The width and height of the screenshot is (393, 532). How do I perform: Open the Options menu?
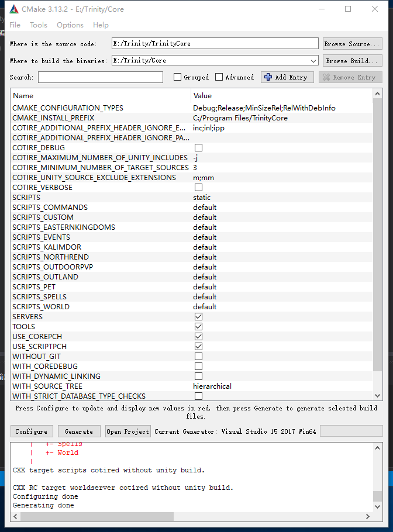[x=70, y=25]
